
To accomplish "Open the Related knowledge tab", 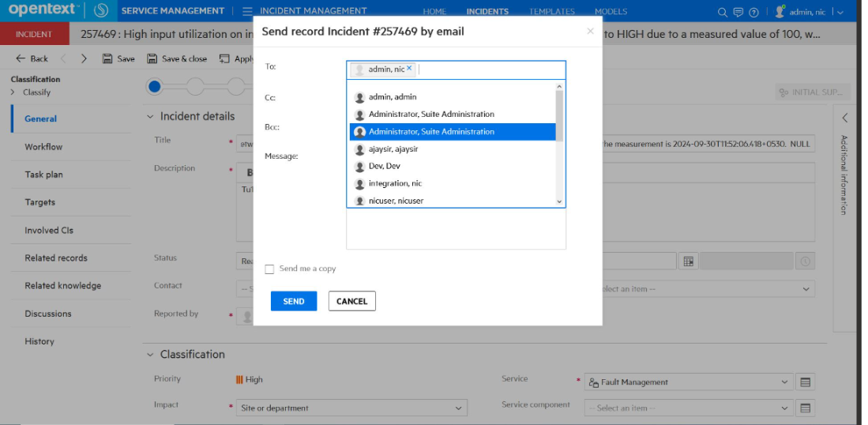I will [x=71, y=285].
